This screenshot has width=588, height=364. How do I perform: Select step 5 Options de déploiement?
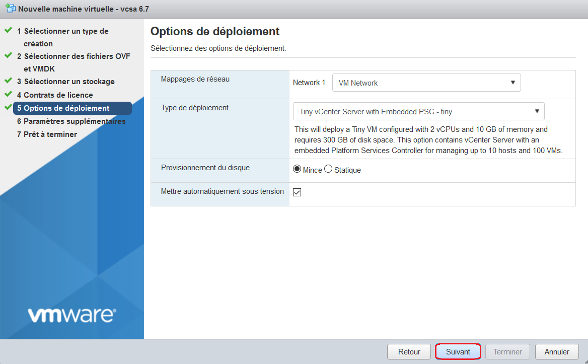(72, 108)
